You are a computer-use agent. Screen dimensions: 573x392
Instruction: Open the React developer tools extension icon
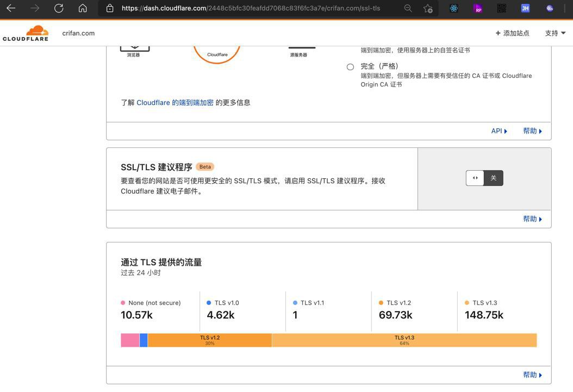(454, 8)
